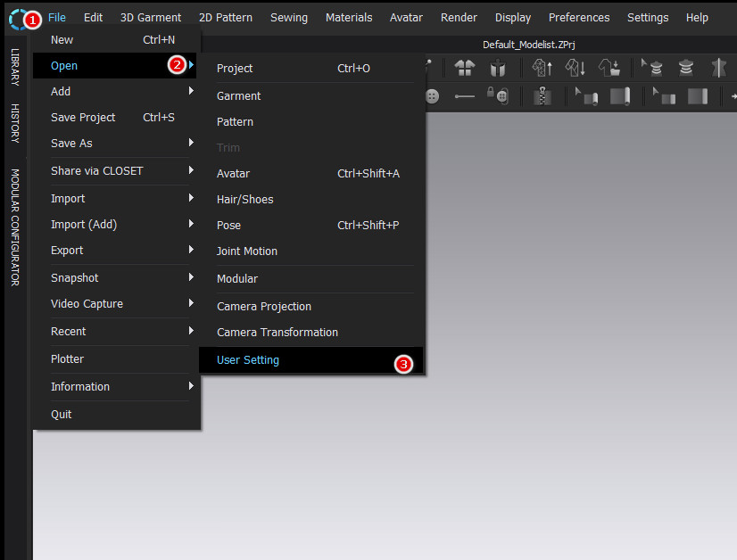
Task: Choose User Setting in the Open submenu
Action: pyautogui.click(x=248, y=360)
